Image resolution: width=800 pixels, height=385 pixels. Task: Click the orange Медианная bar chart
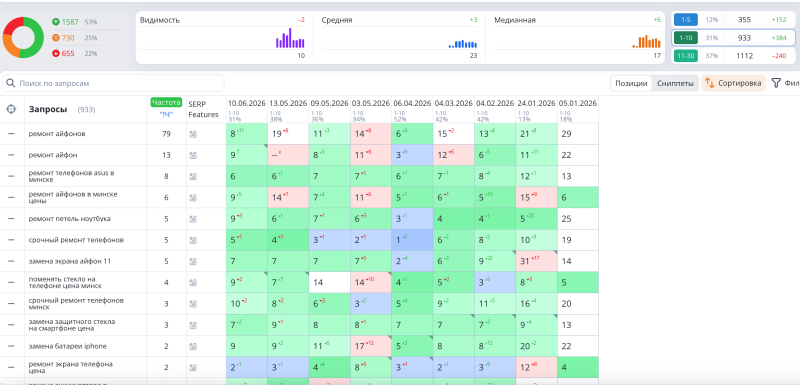point(647,41)
